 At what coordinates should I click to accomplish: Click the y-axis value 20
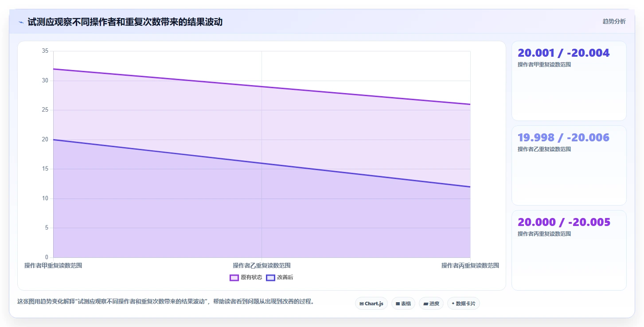coord(45,140)
